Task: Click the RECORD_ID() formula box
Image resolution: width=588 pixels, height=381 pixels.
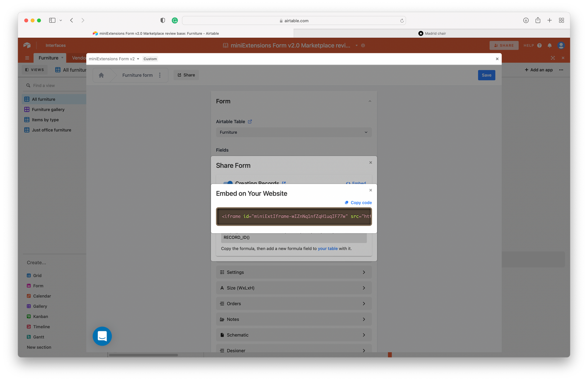Action: (x=294, y=238)
